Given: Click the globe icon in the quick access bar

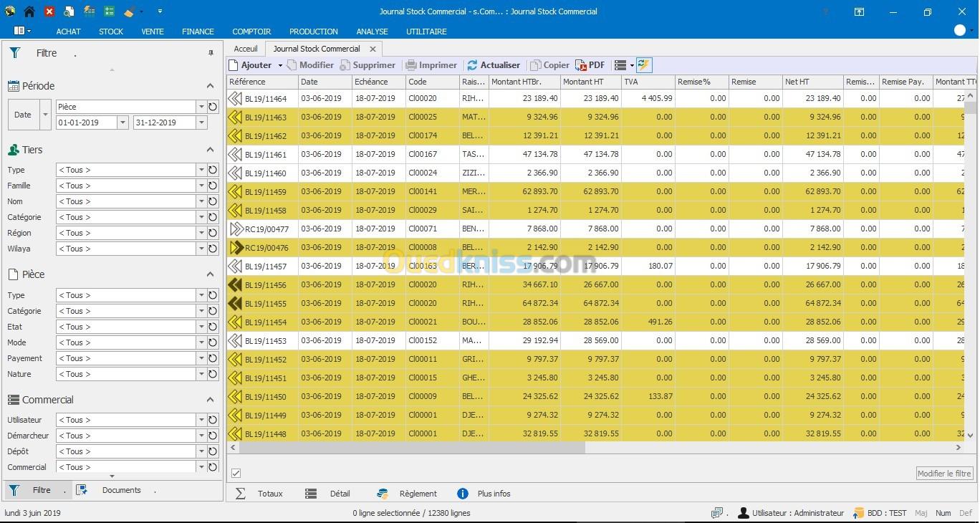Looking at the screenshot, I should click(x=10, y=11).
